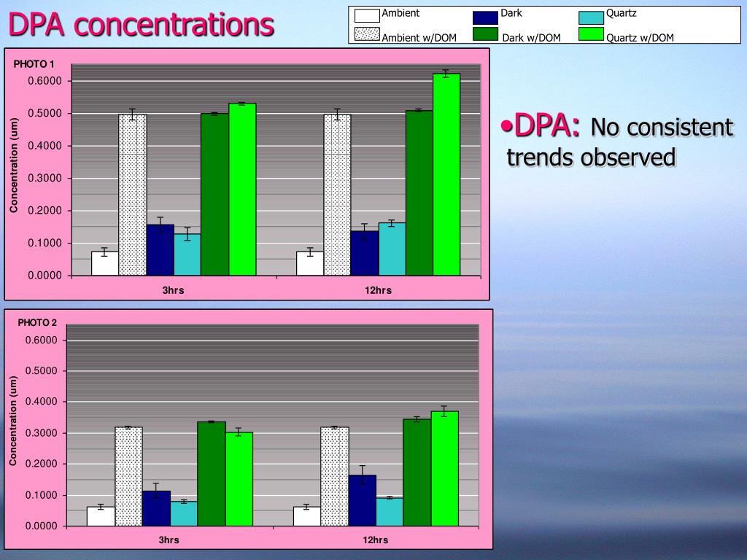Click the dark green bar at 3hrs in PHOTO 1
Viewport: 747px width, 560px height.
(x=215, y=194)
